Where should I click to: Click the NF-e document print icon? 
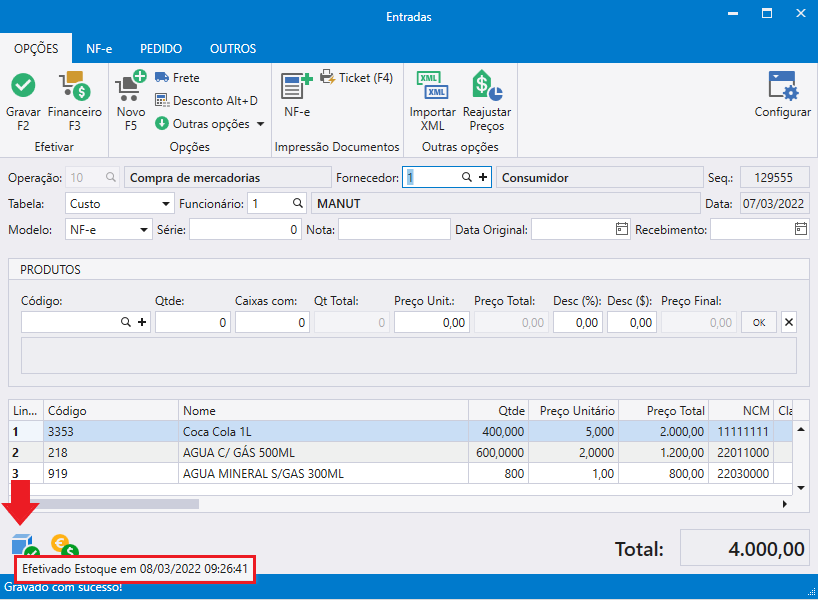point(296,86)
